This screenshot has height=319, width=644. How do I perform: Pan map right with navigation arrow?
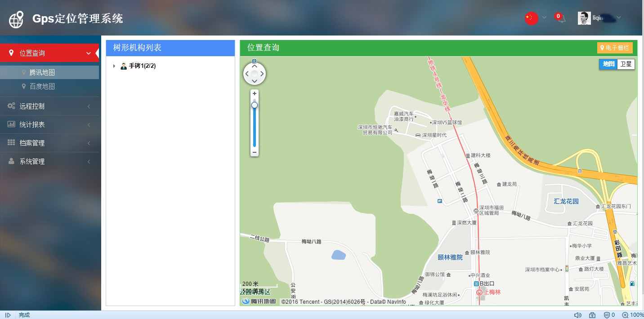(262, 74)
